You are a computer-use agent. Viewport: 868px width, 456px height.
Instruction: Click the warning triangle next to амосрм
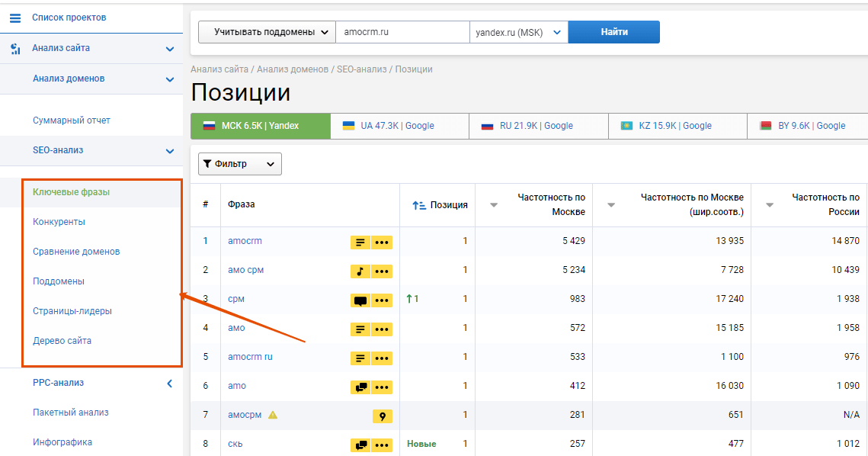(273, 415)
